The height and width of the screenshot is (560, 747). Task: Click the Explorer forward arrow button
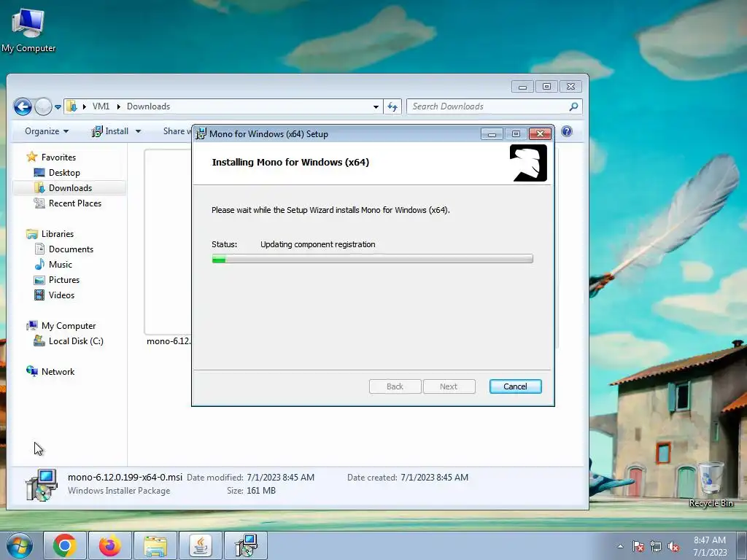point(43,106)
